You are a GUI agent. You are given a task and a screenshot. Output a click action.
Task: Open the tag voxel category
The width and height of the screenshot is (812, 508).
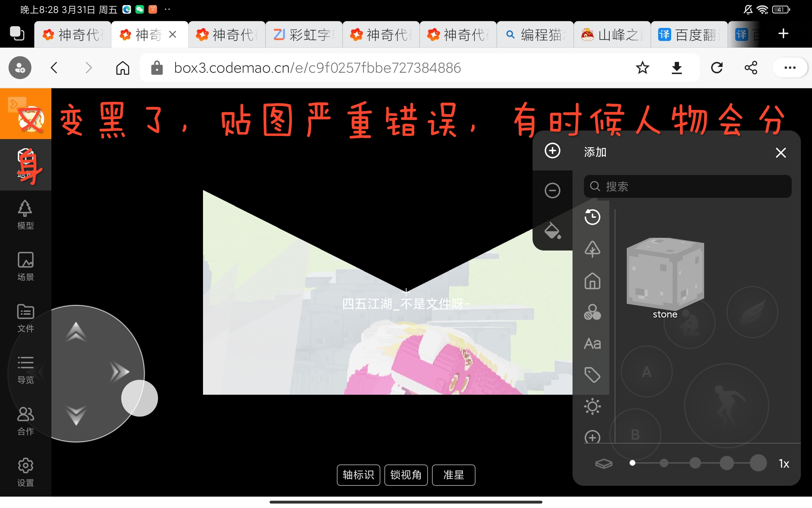pos(592,375)
